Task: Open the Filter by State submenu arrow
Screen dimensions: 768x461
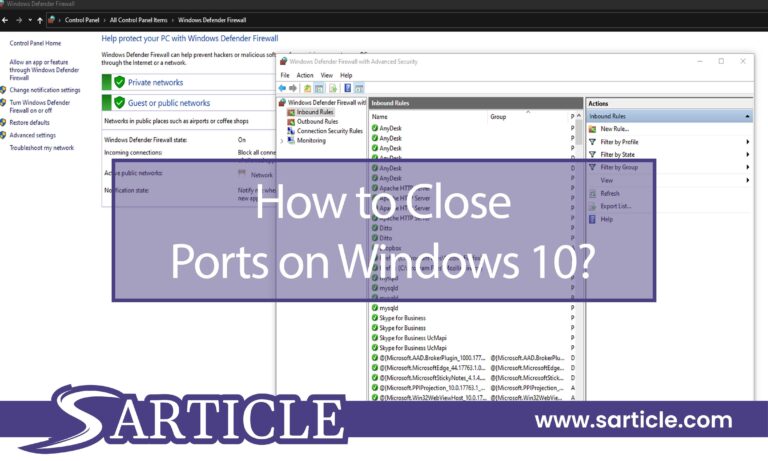Action: coord(748,154)
